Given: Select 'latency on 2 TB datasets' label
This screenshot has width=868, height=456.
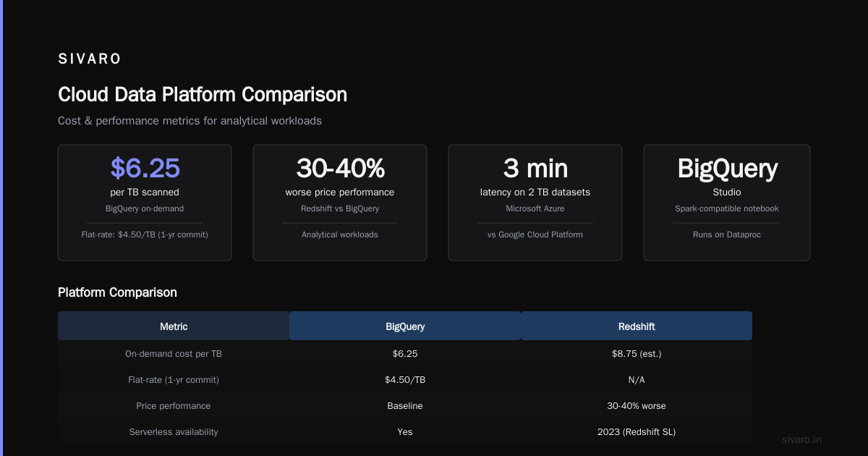Looking at the screenshot, I should [x=535, y=193].
